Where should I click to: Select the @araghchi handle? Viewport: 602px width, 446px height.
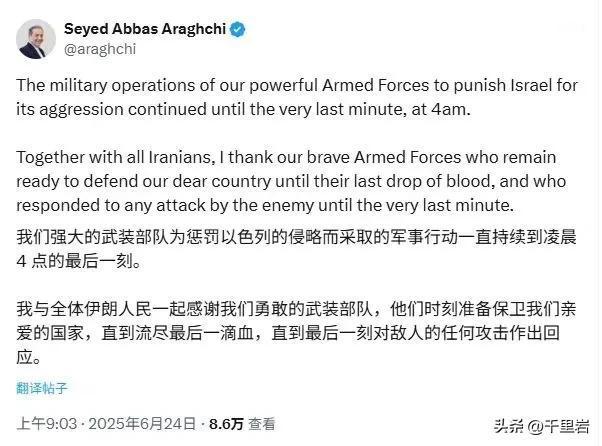[x=100, y=49]
